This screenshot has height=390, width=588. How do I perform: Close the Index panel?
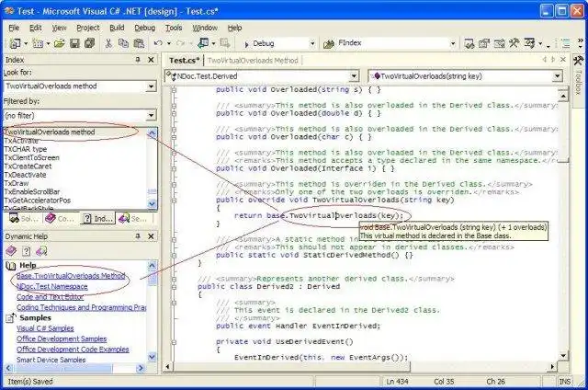point(151,60)
